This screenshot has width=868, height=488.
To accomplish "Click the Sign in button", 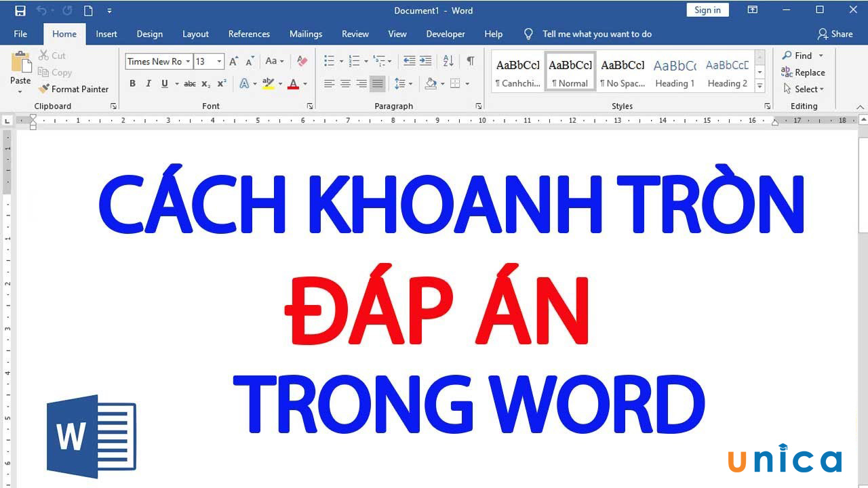I will coord(707,10).
